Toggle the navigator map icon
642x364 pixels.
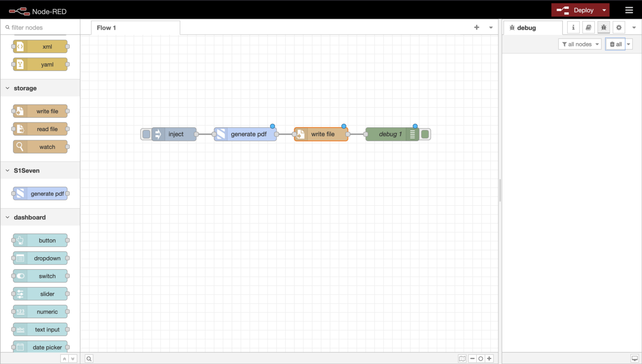tap(462, 358)
